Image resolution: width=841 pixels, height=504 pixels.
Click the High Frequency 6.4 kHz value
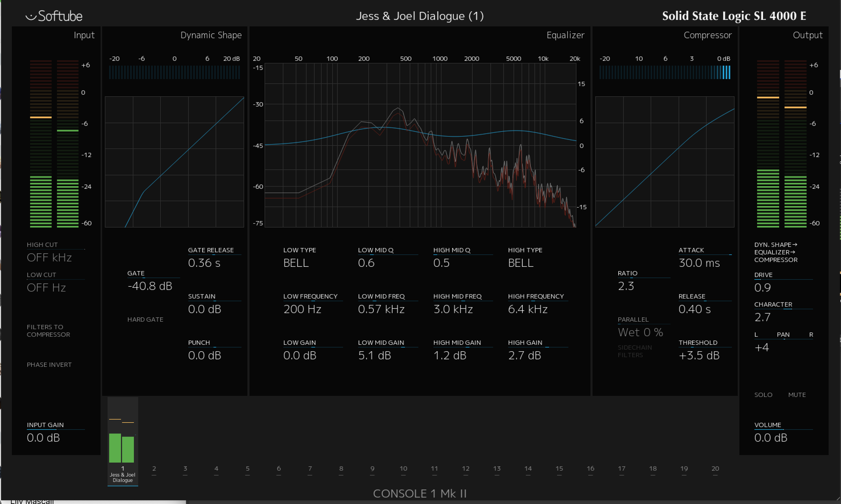point(528,309)
